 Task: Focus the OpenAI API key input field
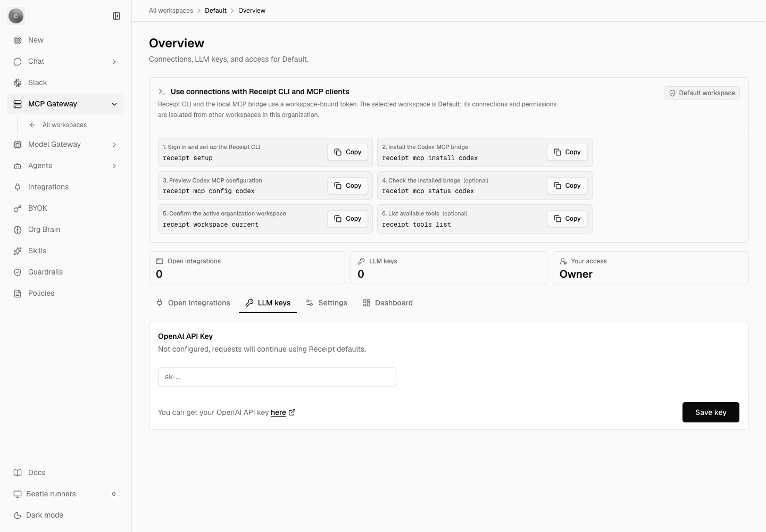[277, 377]
